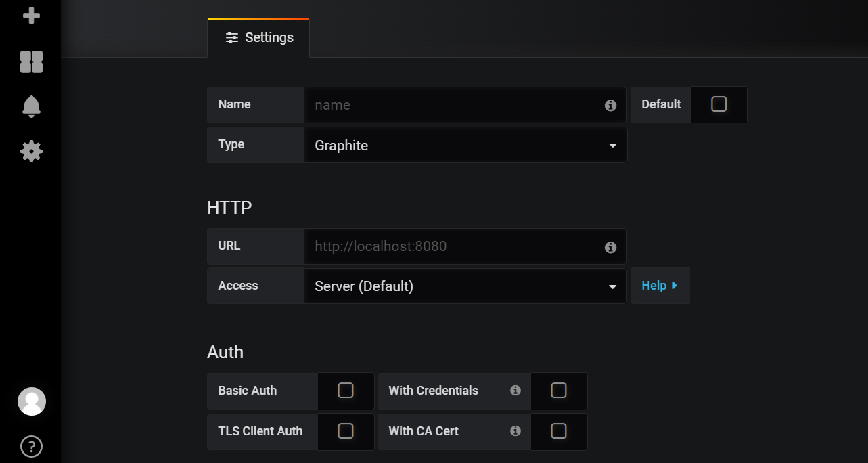Switch to the Settings tab
Image resolution: width=868 pixels, height=463 pixels.
[259, 38]
